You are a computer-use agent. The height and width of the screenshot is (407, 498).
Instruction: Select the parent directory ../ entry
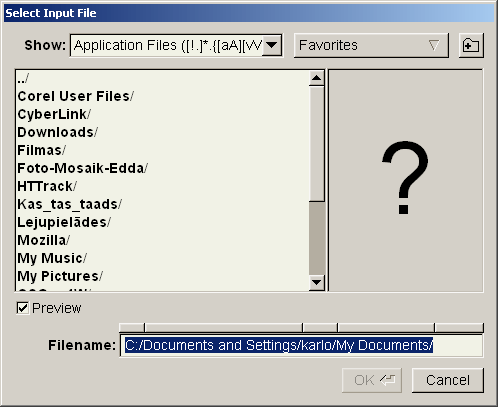[x=163, y=79]
